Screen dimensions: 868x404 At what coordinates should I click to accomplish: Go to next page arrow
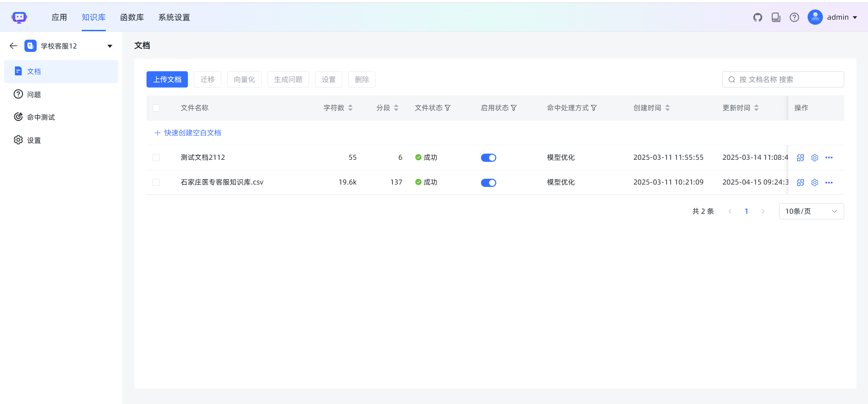tap(763, 211)
